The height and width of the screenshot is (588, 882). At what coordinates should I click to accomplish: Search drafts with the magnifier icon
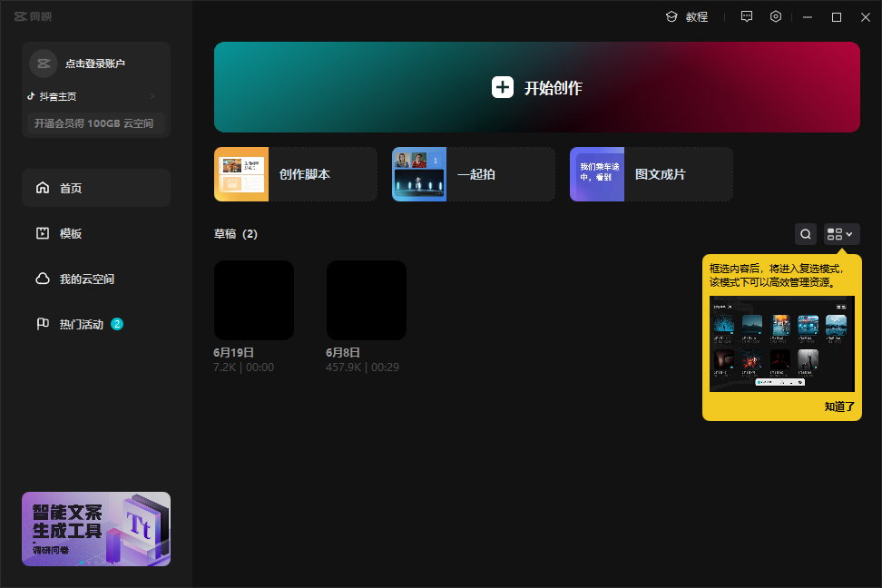(x=806, y=234)
